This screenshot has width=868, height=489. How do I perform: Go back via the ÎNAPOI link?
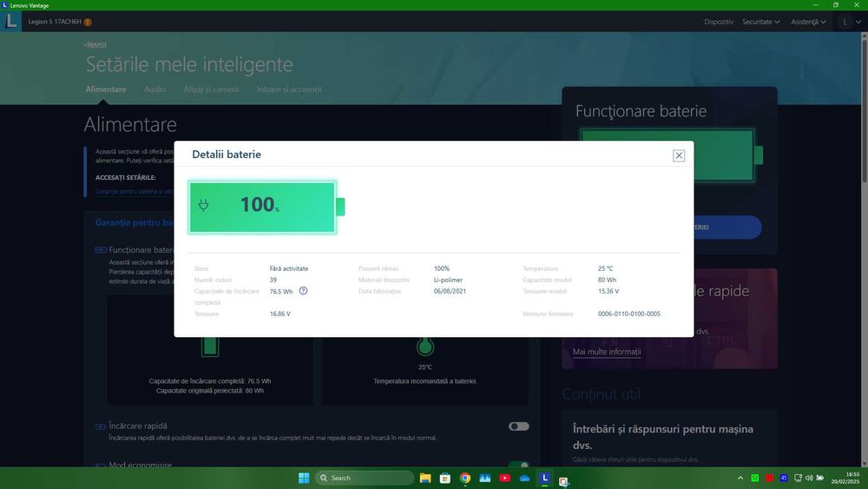pos(95,45)
